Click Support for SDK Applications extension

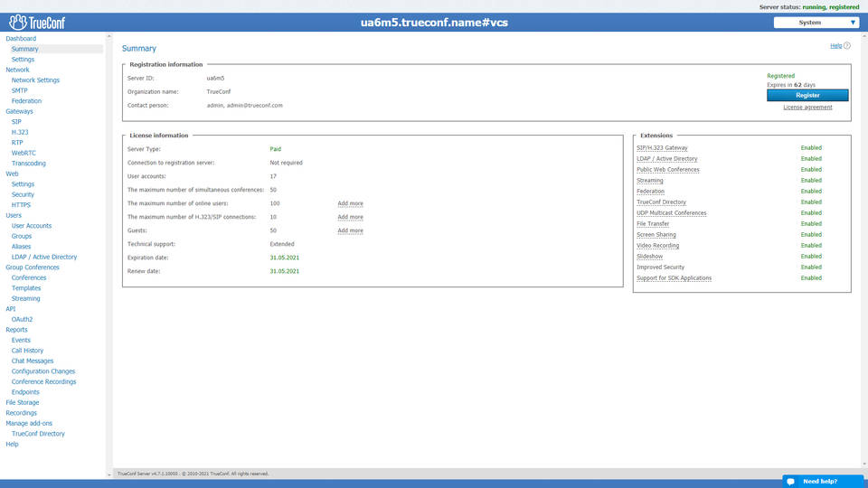(x=675, y=278)
